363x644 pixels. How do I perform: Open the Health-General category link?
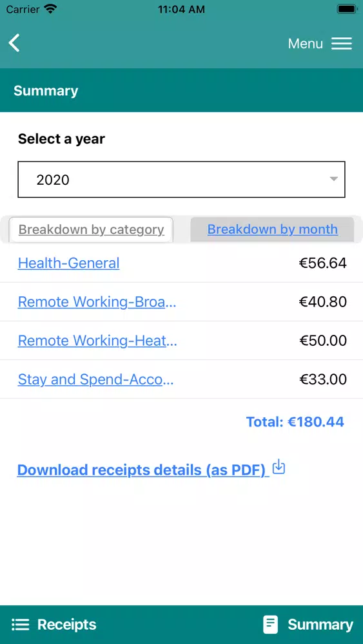[x=68, y=263]
